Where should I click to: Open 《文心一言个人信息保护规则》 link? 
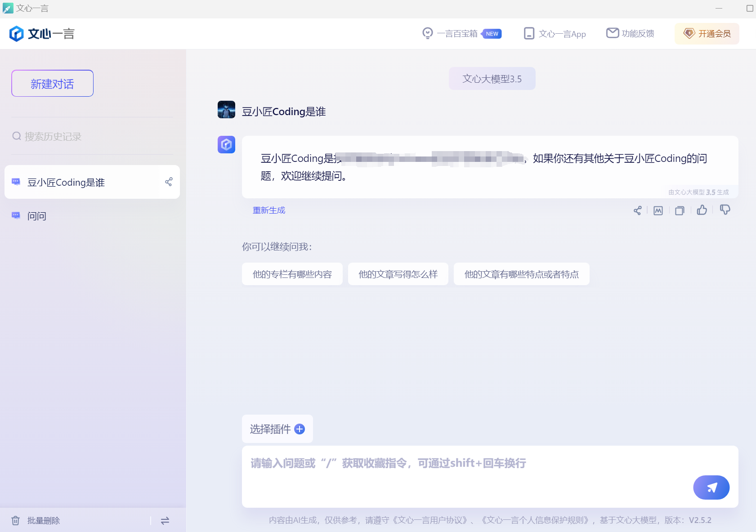coord(535,520)
